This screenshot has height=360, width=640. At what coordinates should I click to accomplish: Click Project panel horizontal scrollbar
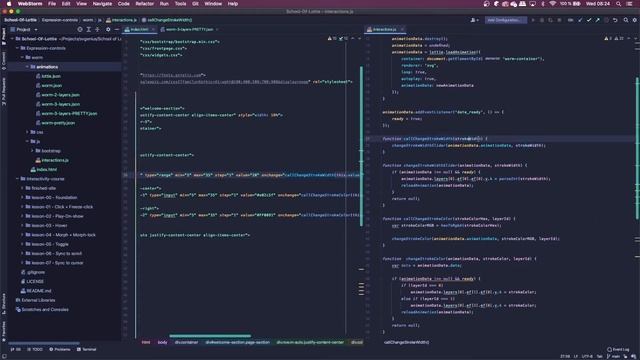pos(44,343)
